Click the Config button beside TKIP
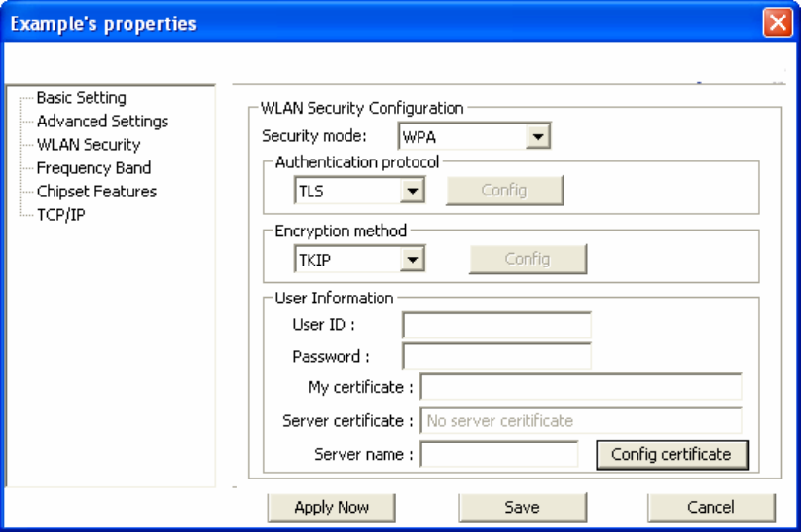This screenshot has height=532, width=801. pyautogui.click(x=528, y=260)
